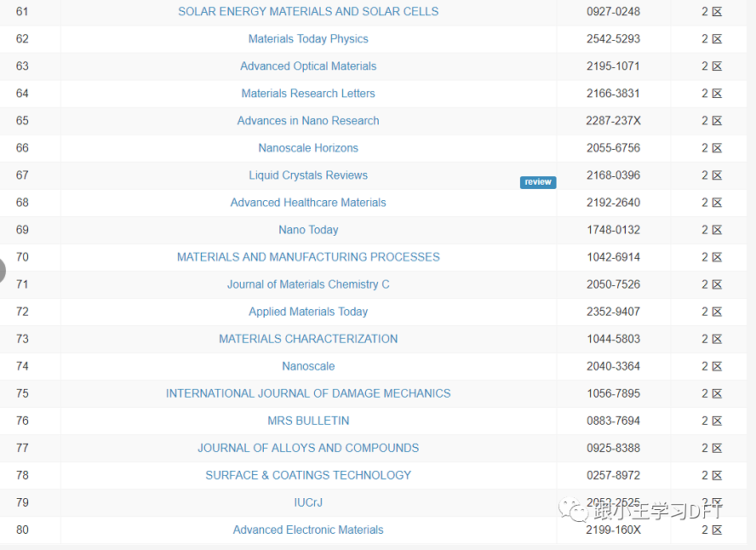This screenshot has width=756, height=550.
Task: Click the Nanoscale journal link in row 74
Action: coord(308,366)
